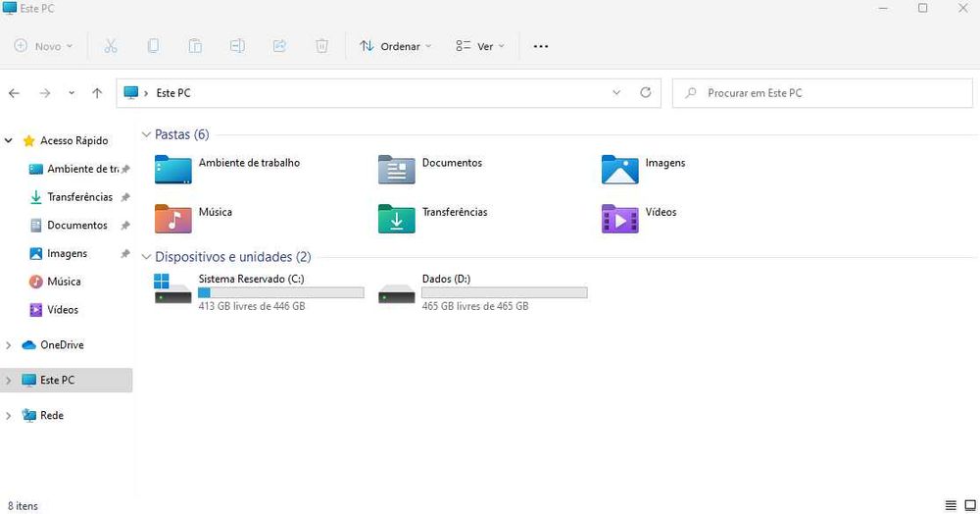Viewport: 980px width, 514px height.
Task: Select Acesso Rápido in the navigation pane
Action: (65, 140)
